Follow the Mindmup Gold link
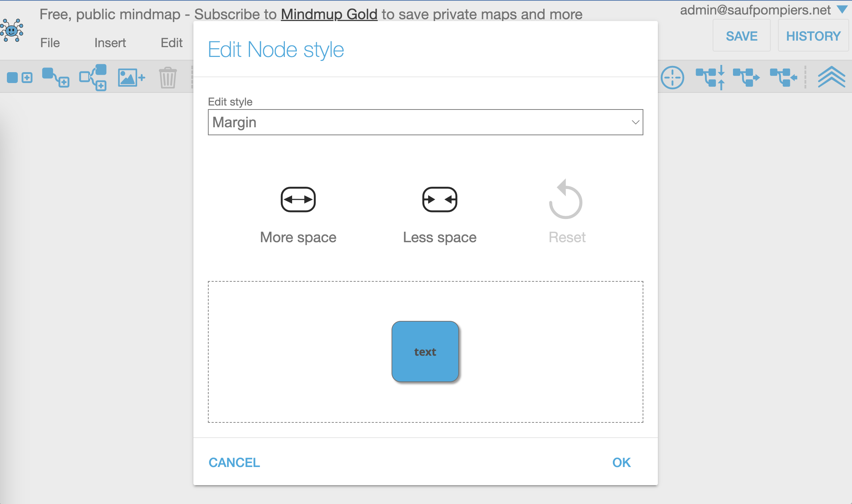 pyautogui.click(x=329, y=15)
